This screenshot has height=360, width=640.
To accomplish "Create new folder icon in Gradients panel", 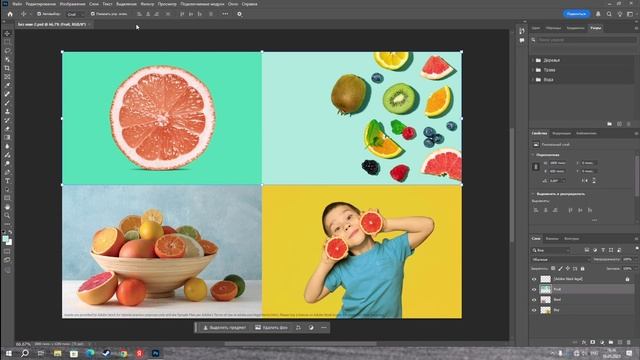I will (609, 124).
